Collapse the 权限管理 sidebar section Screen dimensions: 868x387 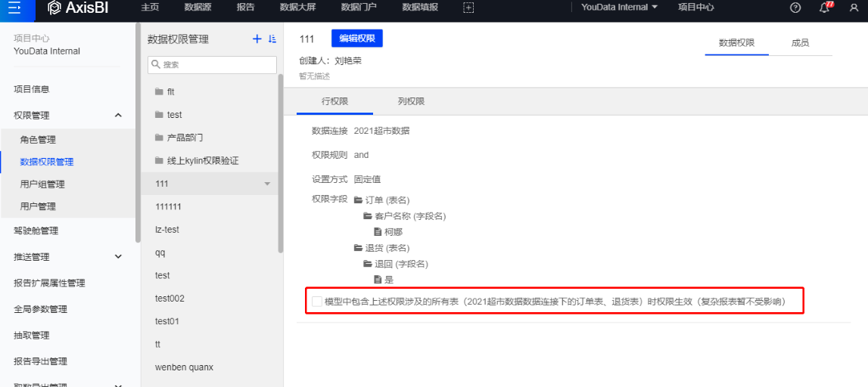click(x=118, y=115)
